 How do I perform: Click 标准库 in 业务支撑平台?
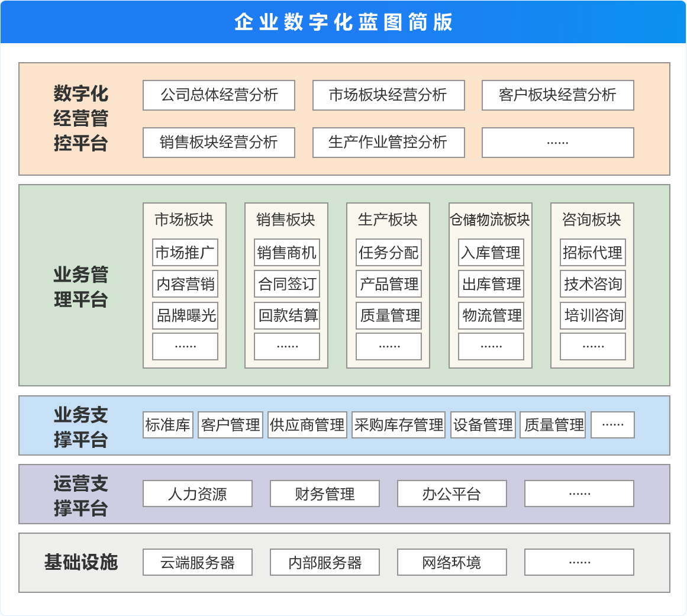point(168,425)
